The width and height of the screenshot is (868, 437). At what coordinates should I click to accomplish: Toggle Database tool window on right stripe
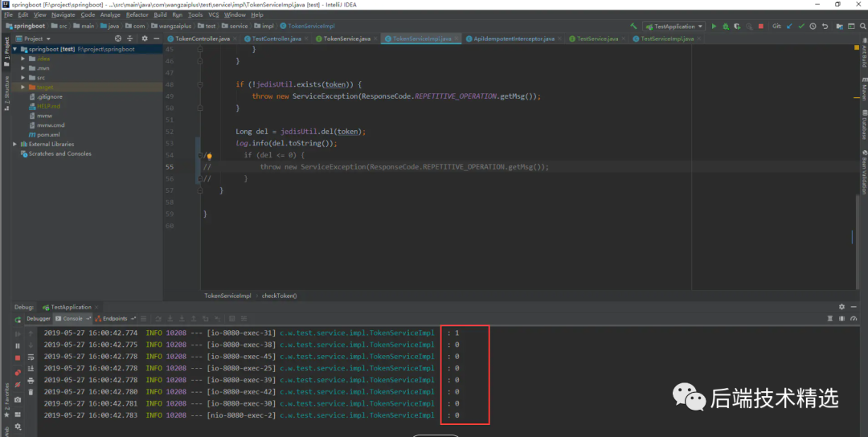point(863,125)
